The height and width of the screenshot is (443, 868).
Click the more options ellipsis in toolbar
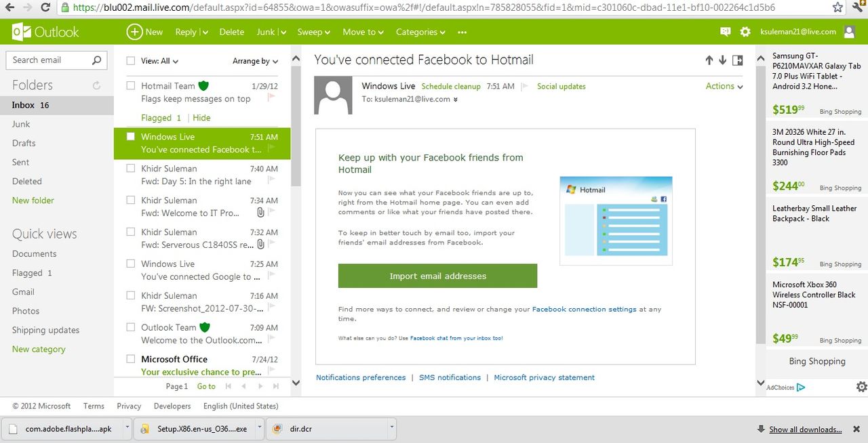pos(462,32)
